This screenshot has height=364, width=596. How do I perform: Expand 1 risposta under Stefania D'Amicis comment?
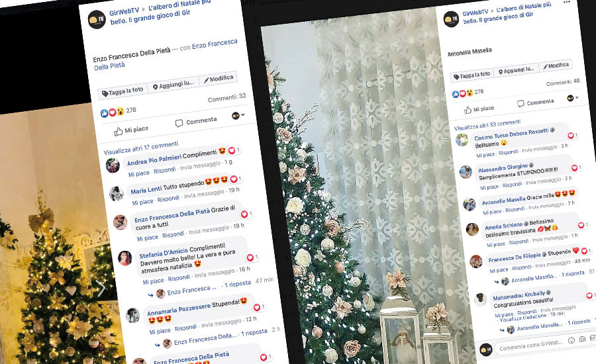238,283
